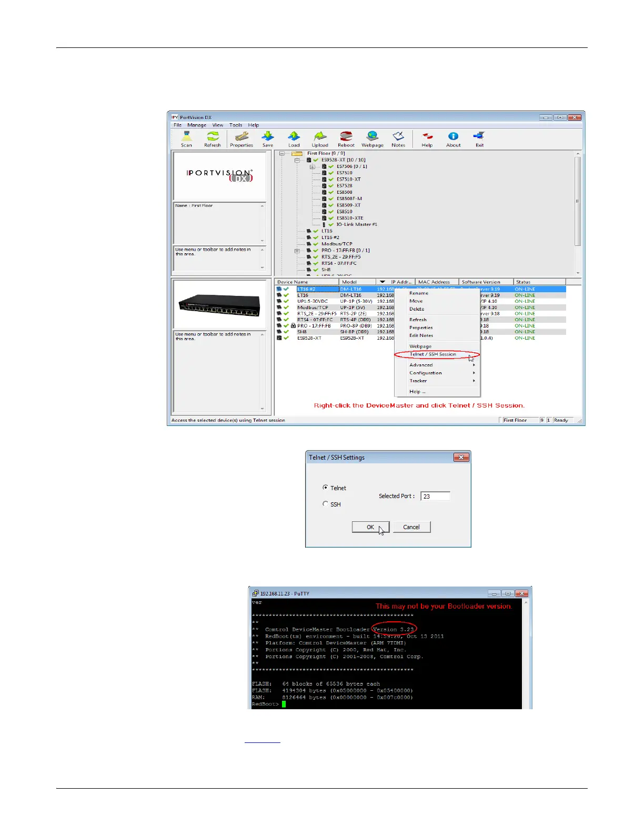The image size is (644, 834).
Task: Click the lock icon beside PRO - 17:FF:FB row
Action: tap(293, 326)
